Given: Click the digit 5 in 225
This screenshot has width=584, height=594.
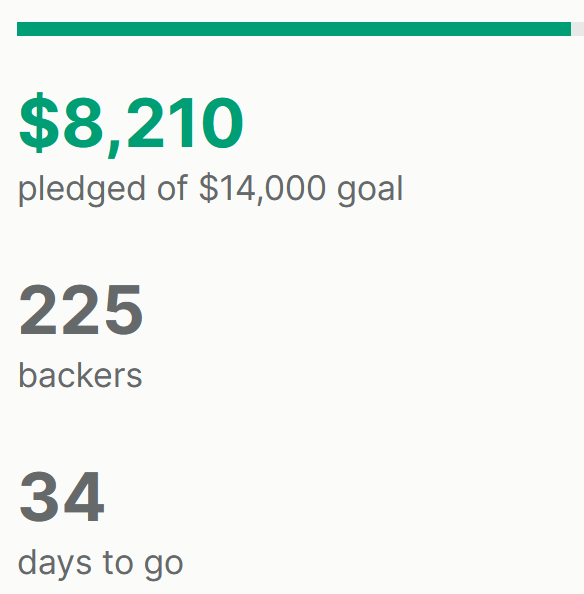Looking at the screenshot, I should 123,310.
